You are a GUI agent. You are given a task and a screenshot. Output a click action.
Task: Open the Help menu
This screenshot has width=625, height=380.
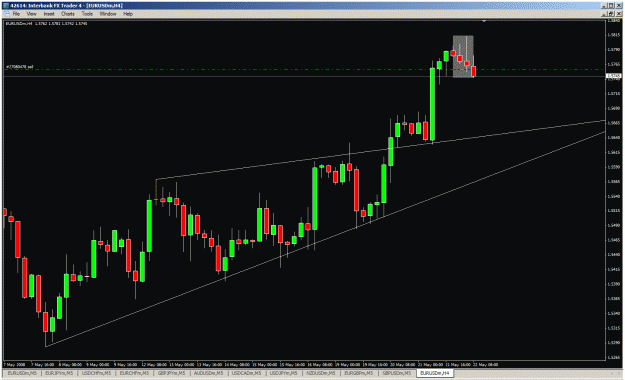tap(128, 14)
